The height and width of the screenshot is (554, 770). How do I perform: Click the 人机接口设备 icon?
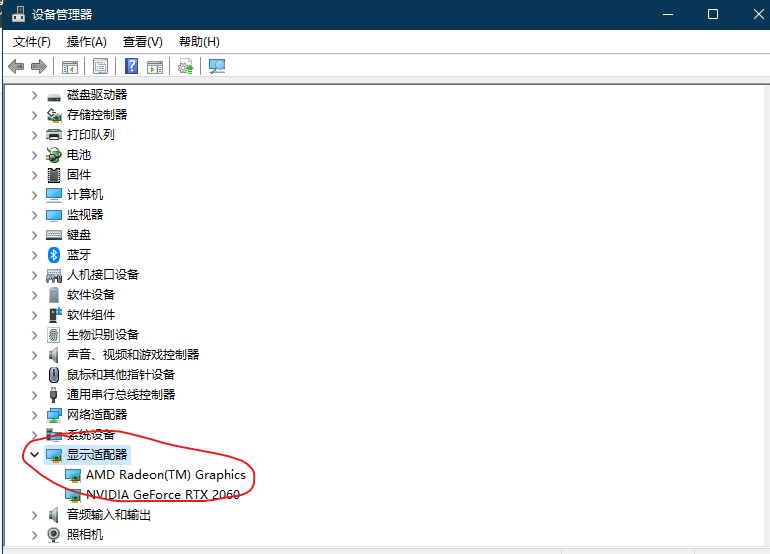pos(54,276)
